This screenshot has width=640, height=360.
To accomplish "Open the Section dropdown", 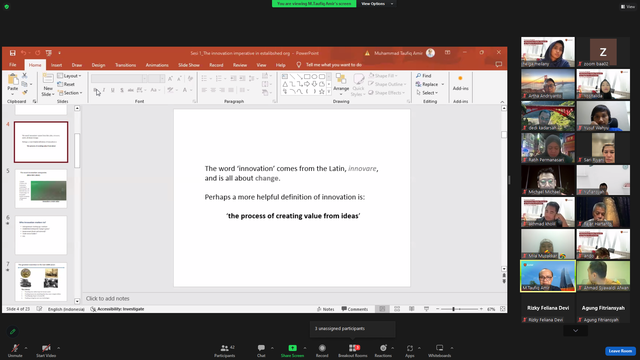I will click(x=70, y=93).
